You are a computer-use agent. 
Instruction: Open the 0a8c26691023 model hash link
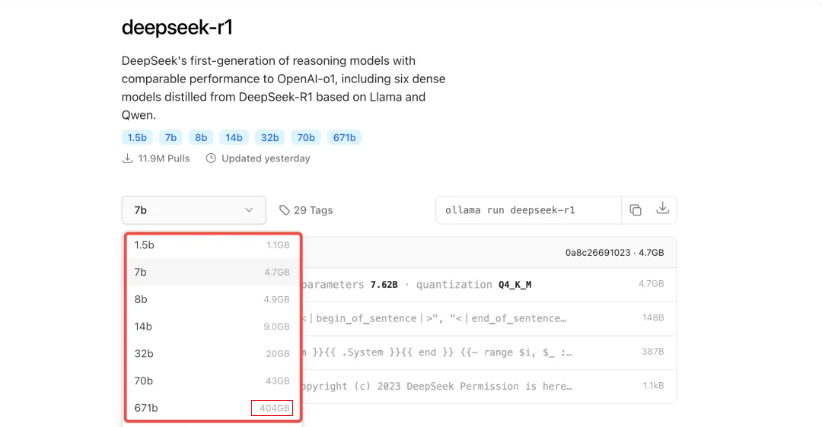tap(597, 253)
